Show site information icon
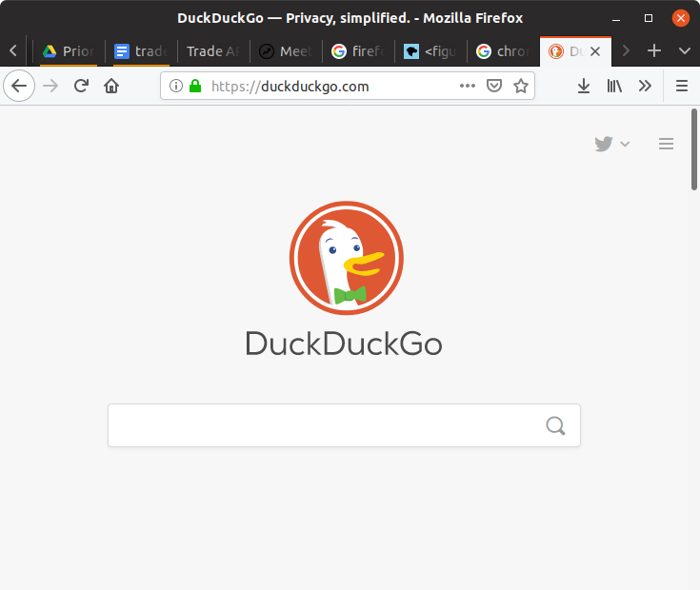Screen dimensions: 700x590 point(176,86)
